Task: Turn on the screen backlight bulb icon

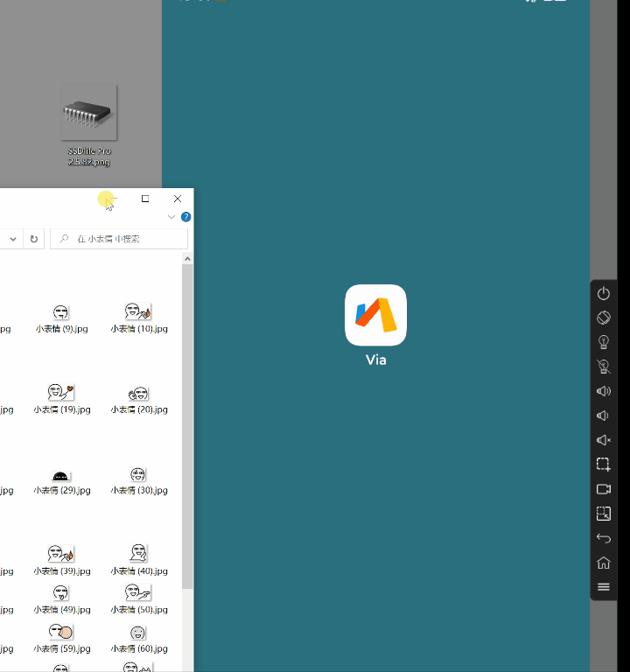Action: (603, 342)
